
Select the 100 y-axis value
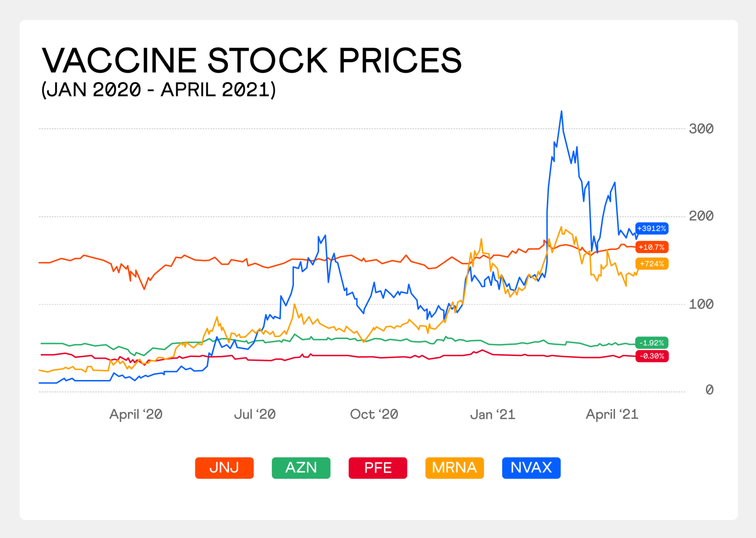coord(701,304)
